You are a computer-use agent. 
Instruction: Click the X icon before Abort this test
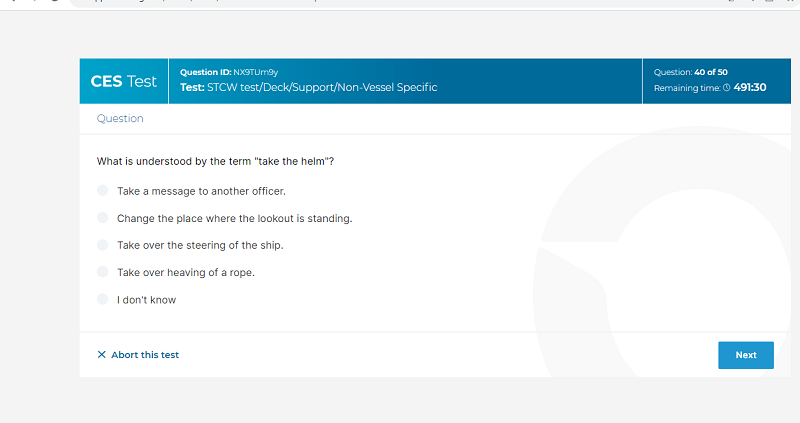(x=101, y=355)
